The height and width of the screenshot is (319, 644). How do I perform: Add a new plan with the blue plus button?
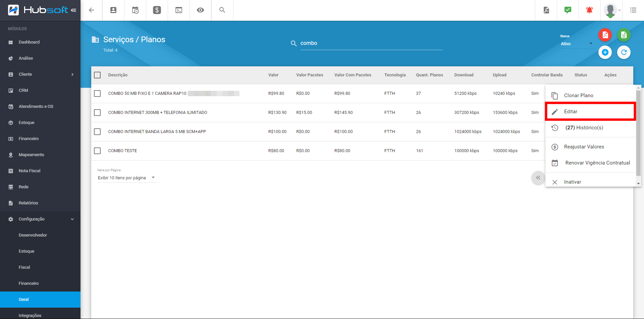tap(605, 52)
